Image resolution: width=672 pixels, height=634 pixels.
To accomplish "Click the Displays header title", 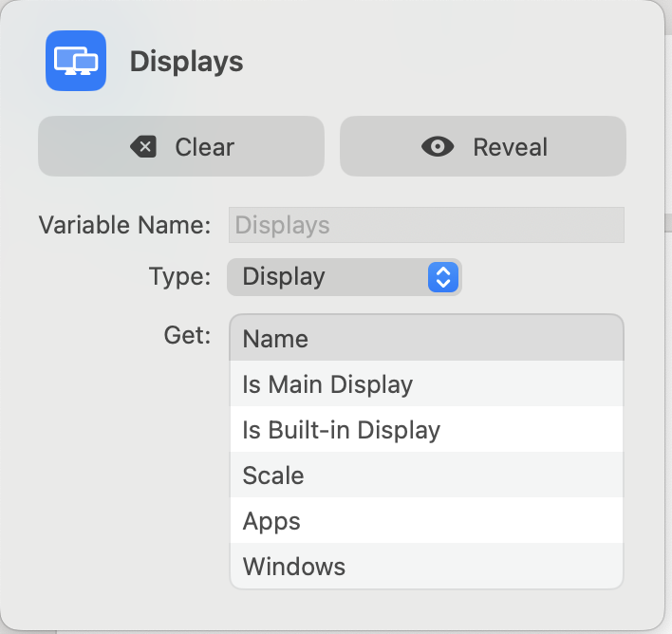I will [186, 62].
